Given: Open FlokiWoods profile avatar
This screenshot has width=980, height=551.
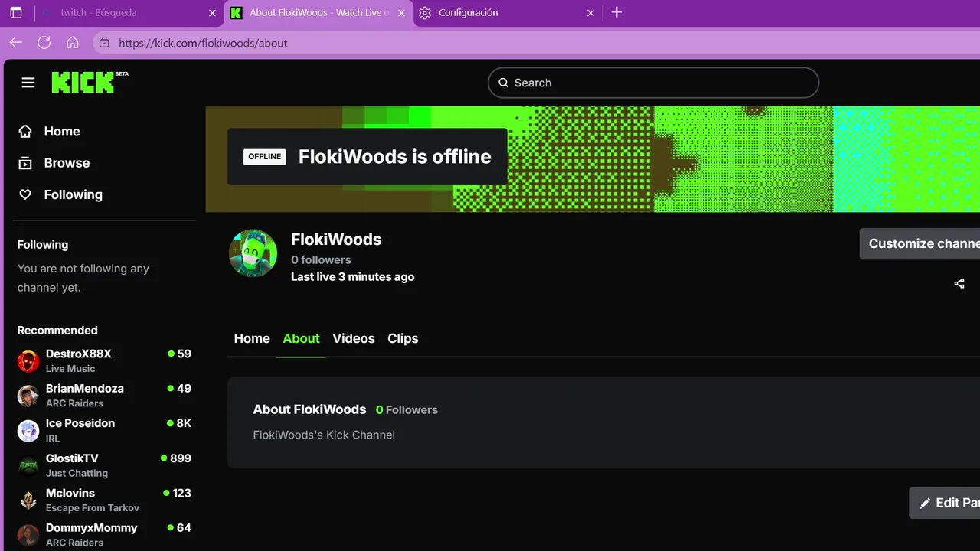Looking at the screenshot, I should pos(253,253).
